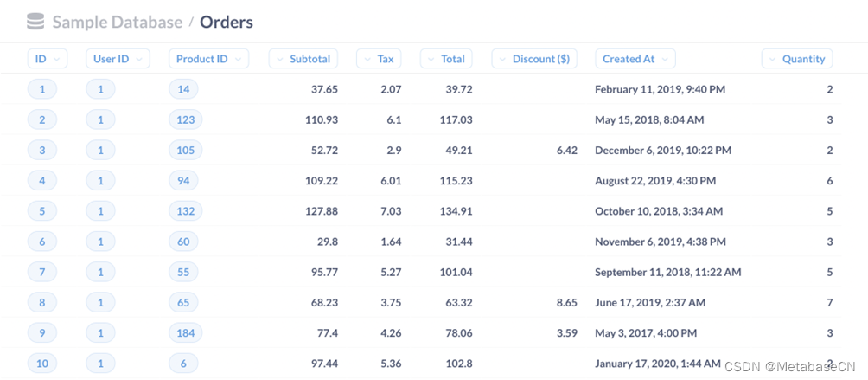The height and width of the screenshot is (380, 868).
Task: Open the Tax column header options
Action: [x=380, y=59]
